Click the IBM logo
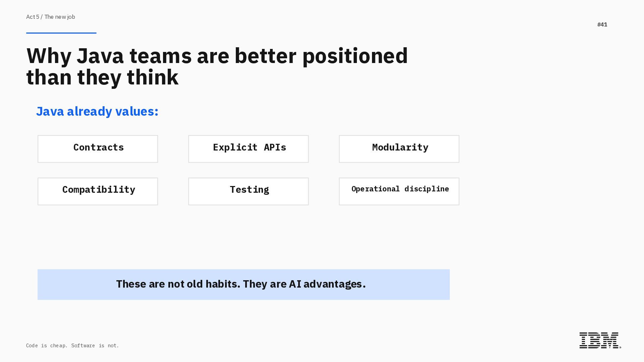 [599, 340]
